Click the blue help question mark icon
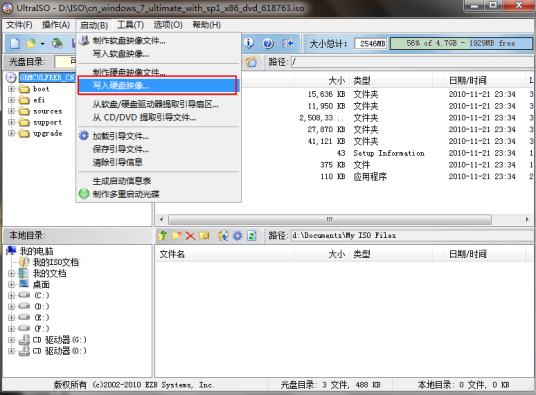The width and height of the screenshot is (536, 395). click(268, 43)
